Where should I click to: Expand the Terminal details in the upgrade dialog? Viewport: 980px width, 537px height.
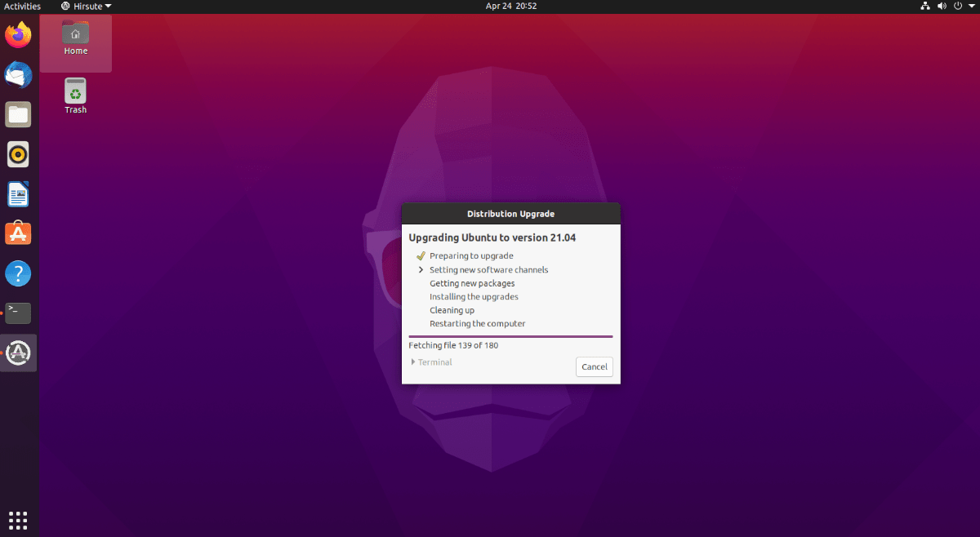pos(431,362)
